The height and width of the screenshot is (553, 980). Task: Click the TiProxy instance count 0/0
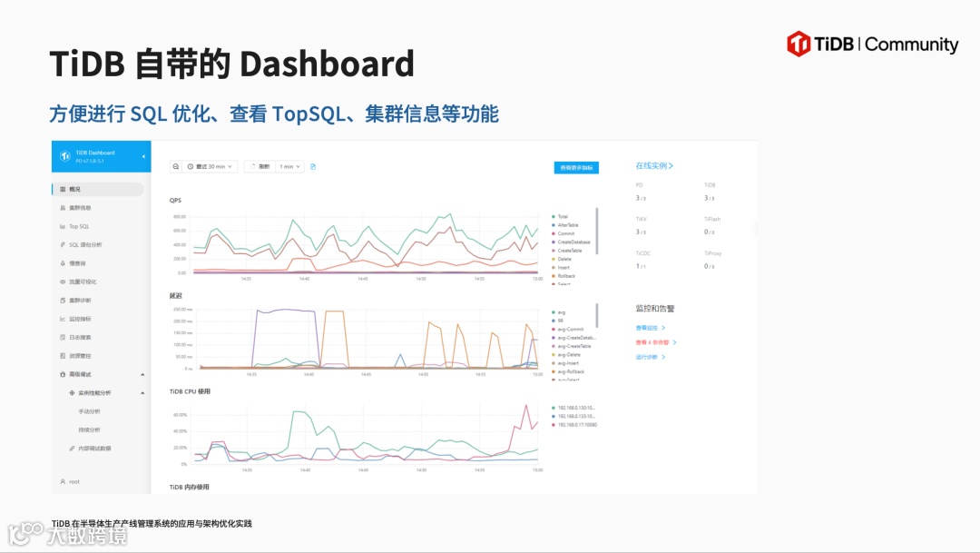click(710, 266)
